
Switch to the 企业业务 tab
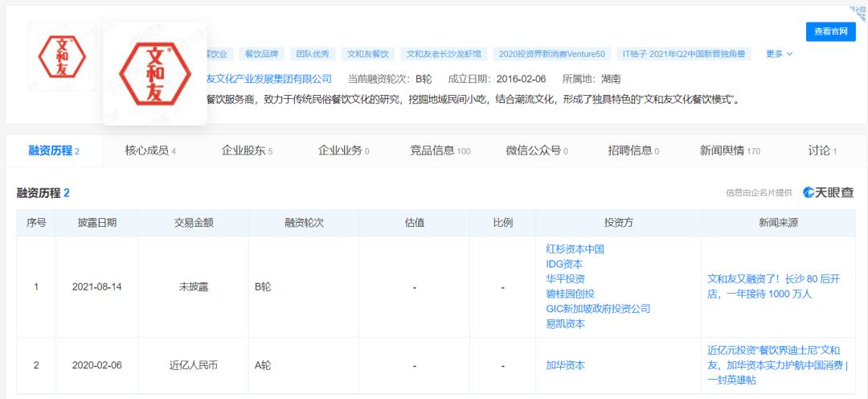pyautogui.click(x=343, y=150)
